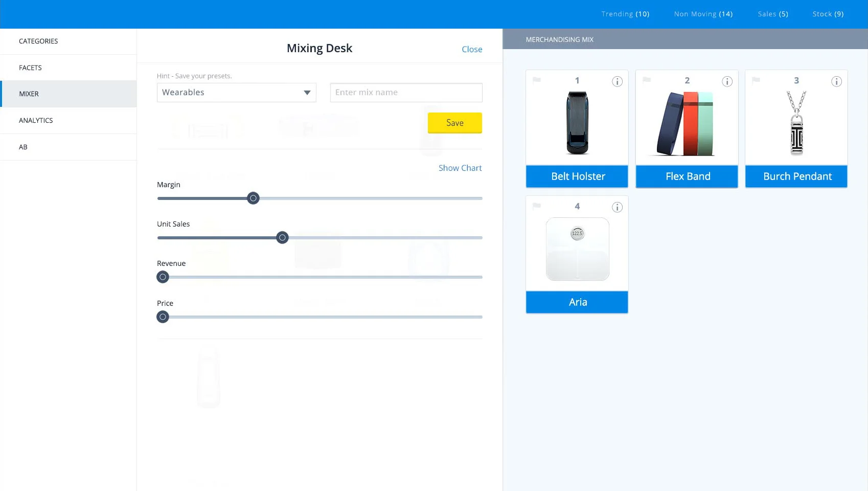The width and height of the screenshot is (868, 491).
Task: Open Analytics in the sidebar
Action: 68,121
